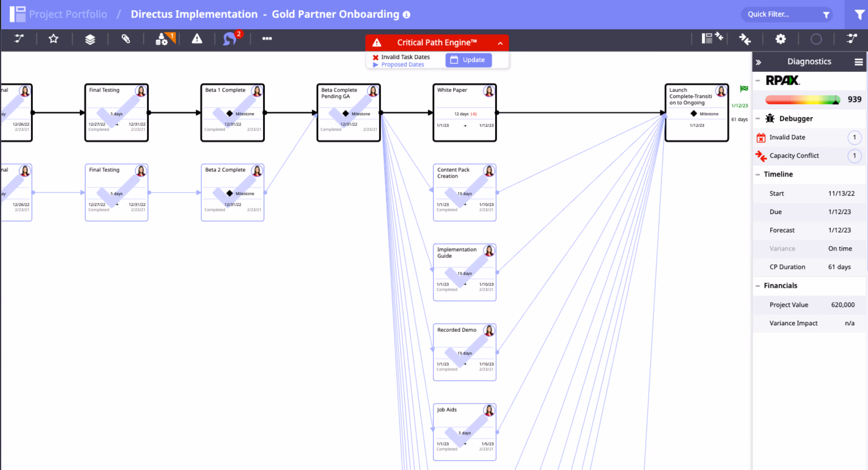Open the chat icon with badge 2
The height and width of the screenshot is (470, 868).
(x=232, y=38)
